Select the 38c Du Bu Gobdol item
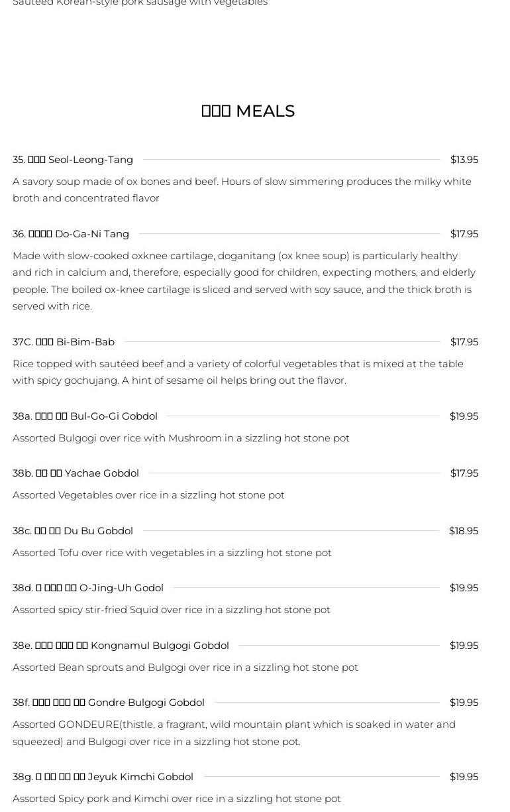 click(73, 531)
